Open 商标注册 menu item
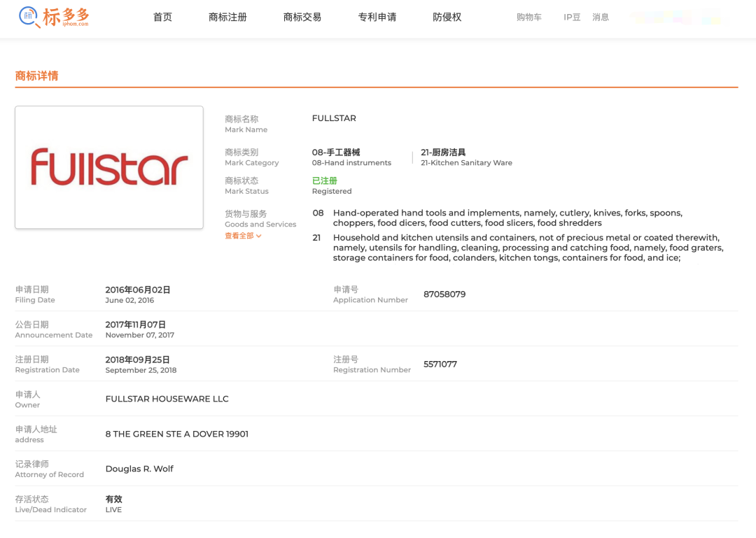Viewport: 756px width, 538px height. click(227, 17)
